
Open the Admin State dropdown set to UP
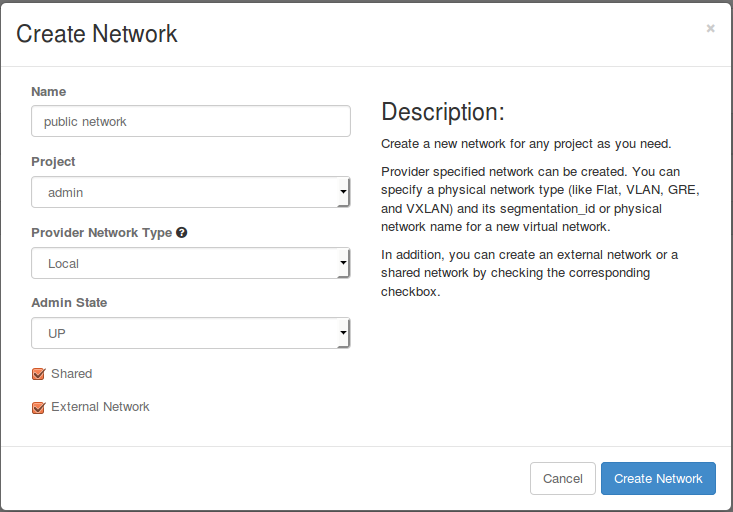coord(190,333)
